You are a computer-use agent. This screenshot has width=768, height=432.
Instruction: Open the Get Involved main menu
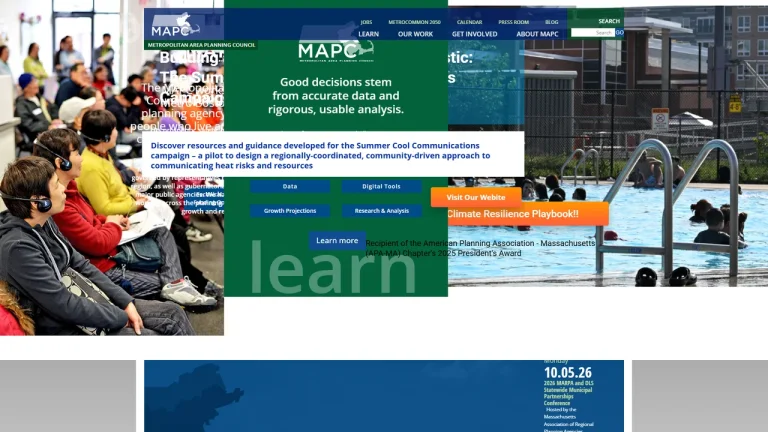pyautogui.click(x=474, y=34)
